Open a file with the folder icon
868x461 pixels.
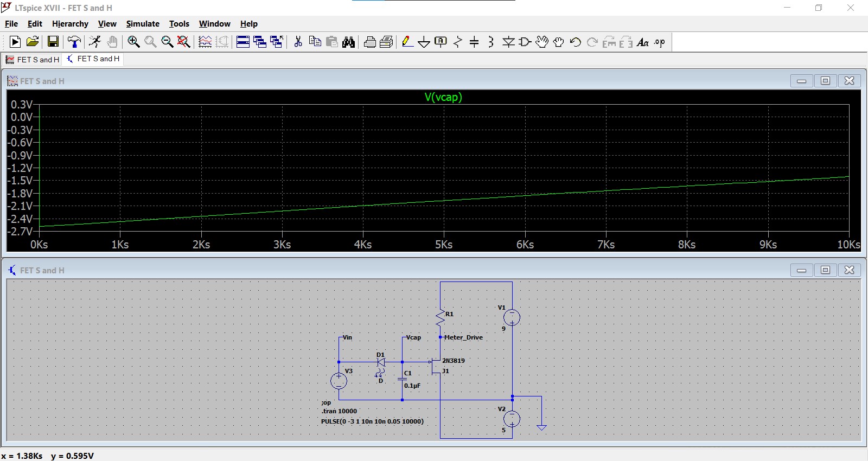(x=33, y=42)
